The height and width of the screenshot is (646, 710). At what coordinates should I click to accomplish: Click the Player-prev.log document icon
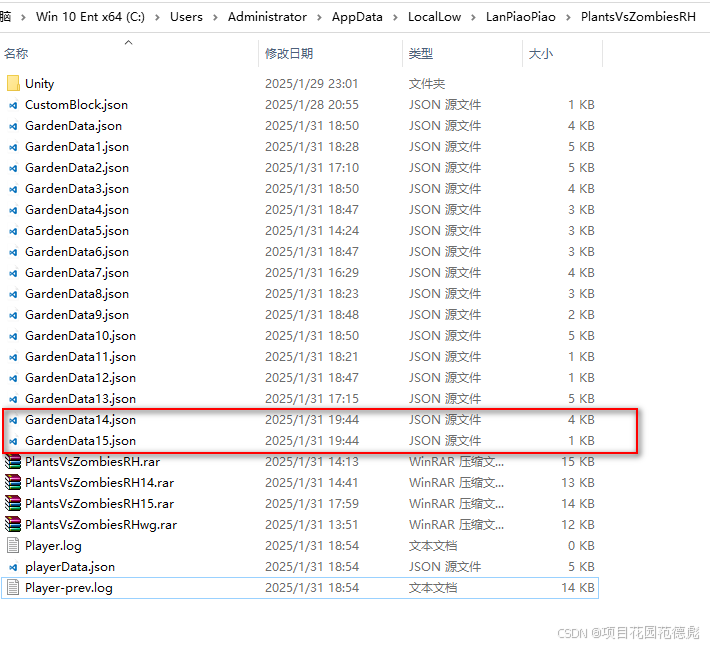(13, 588)
